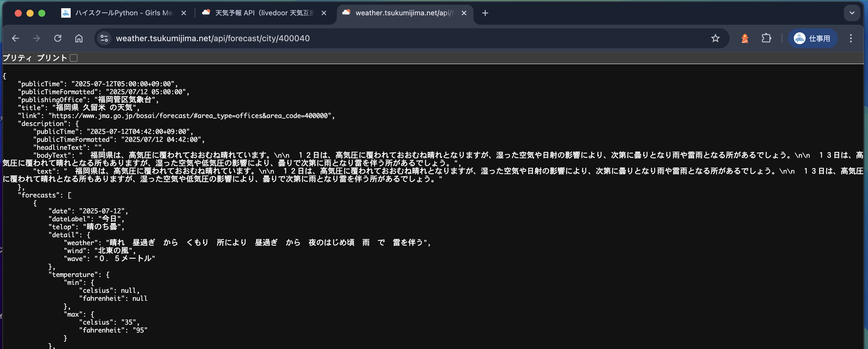Bookmark this page with star icon
This screenshot has height=349, width=868.
click(x=715, y=39)
